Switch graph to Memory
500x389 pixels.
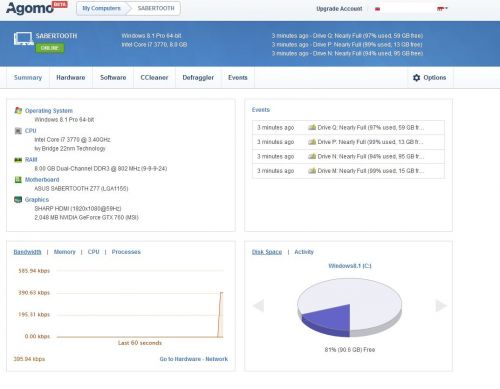65,252
